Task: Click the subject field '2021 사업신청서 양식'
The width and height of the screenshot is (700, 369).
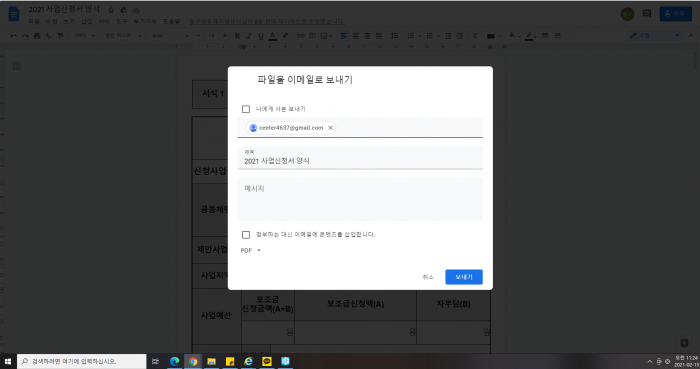Action: coord(360,158)
